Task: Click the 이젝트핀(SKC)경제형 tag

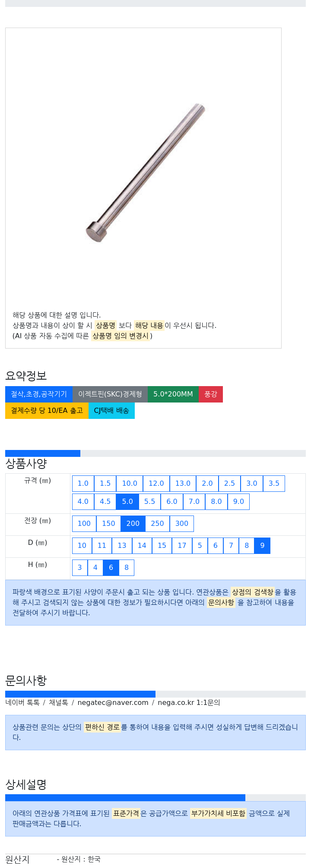Action: 110,394
